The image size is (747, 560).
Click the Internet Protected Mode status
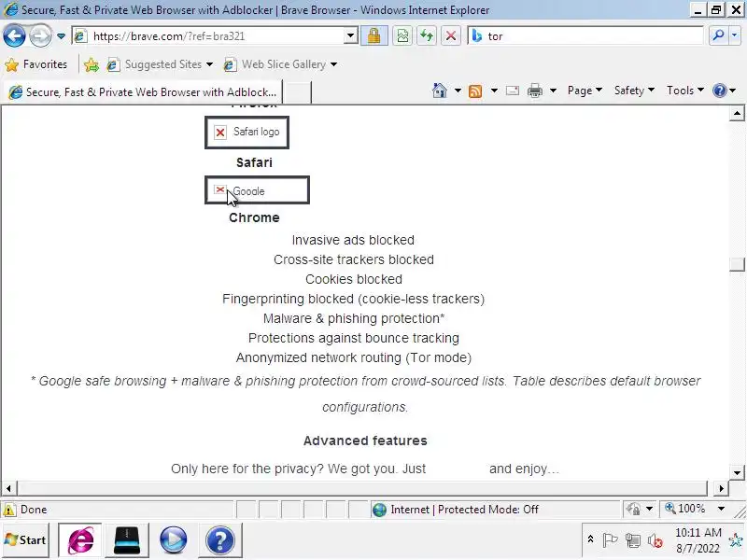458,510
